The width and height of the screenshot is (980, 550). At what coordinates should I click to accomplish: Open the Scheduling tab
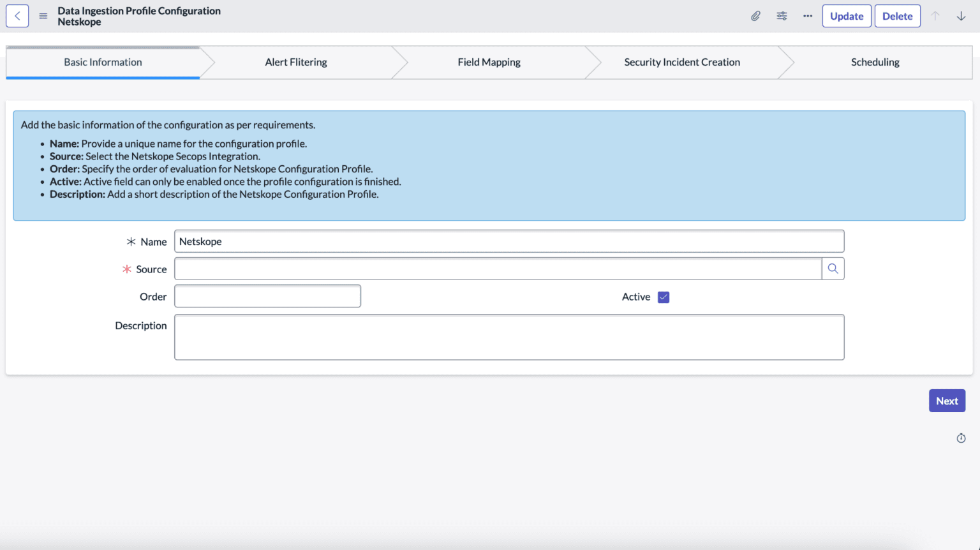coord(875,62)
